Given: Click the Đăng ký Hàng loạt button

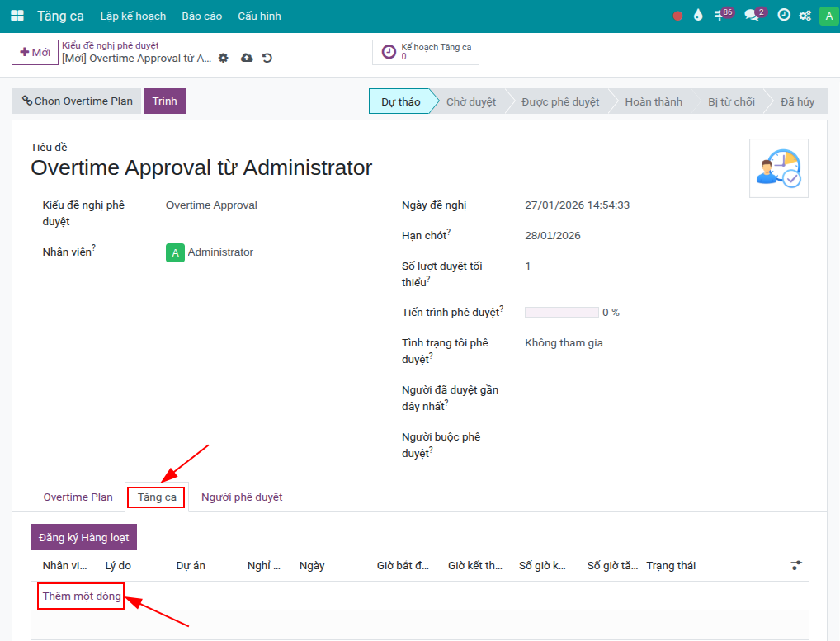Looking at the screenshot, I should 83,536.
